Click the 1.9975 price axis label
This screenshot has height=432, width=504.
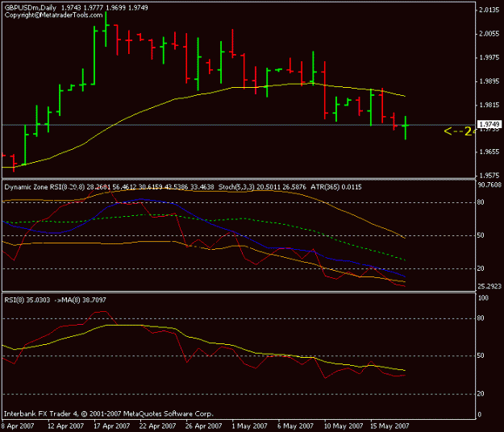pyautogui.click(x=489, y=57)
